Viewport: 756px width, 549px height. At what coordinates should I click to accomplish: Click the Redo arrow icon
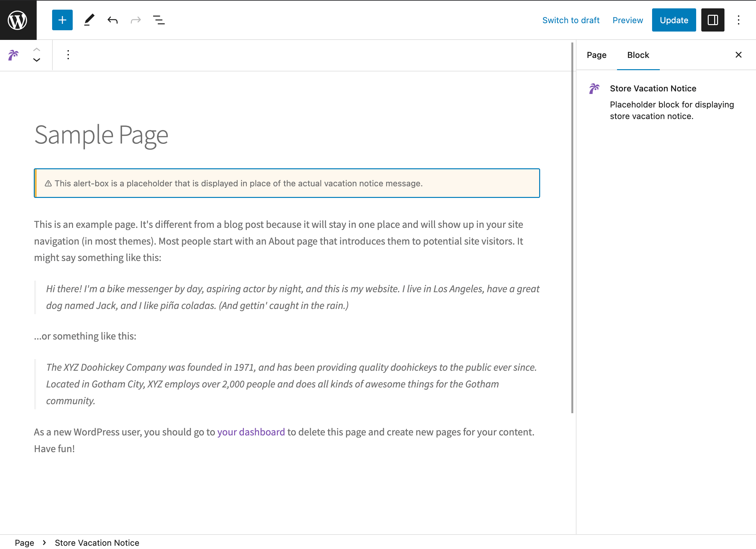(x=135, y=21)
